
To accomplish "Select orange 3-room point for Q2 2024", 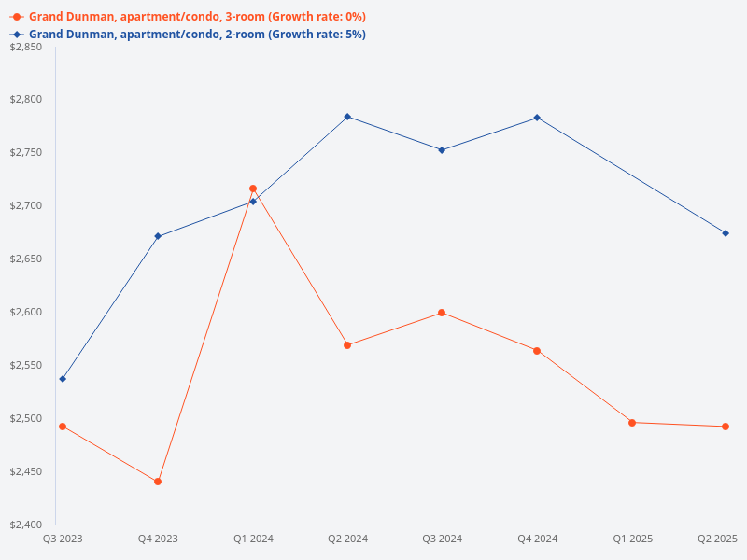I will tap(347, 345).
